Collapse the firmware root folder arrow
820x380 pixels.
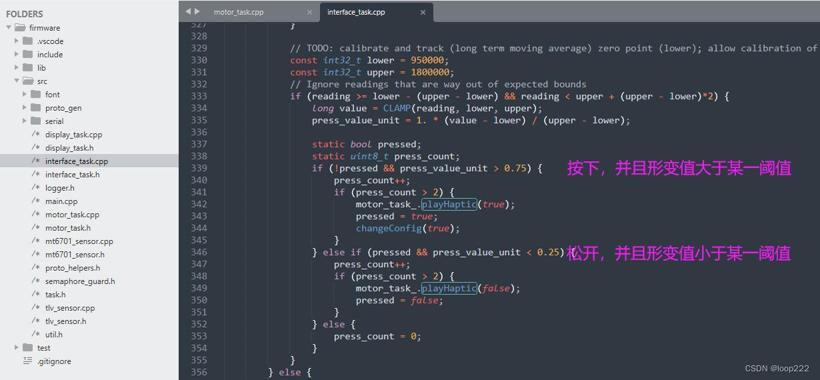point(8,28)
